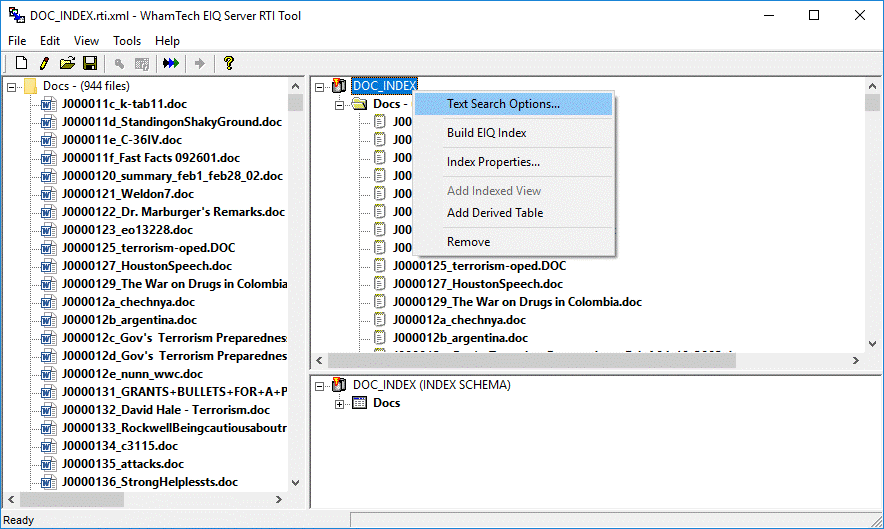Select J0000132_David Hale - Terrorism.doc file
884x529 pixels.
click(166, 410)
